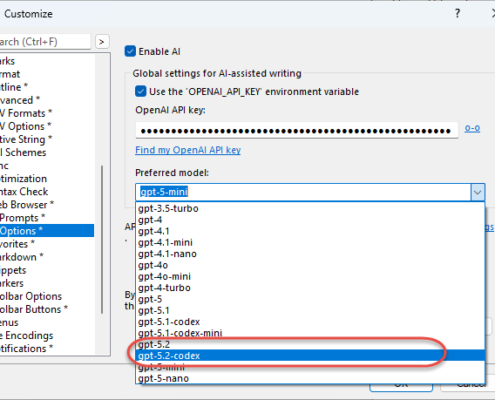The image size is (495, 400).
Task: Select gpt-4o-mini model option
Action: pyautogui.click(x=310, y=277)
